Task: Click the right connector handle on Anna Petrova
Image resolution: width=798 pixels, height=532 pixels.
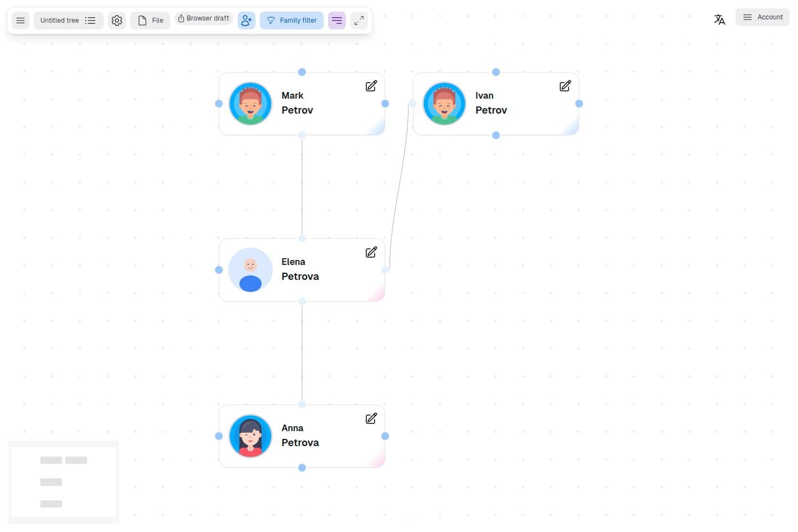Action: pos(385,436)
